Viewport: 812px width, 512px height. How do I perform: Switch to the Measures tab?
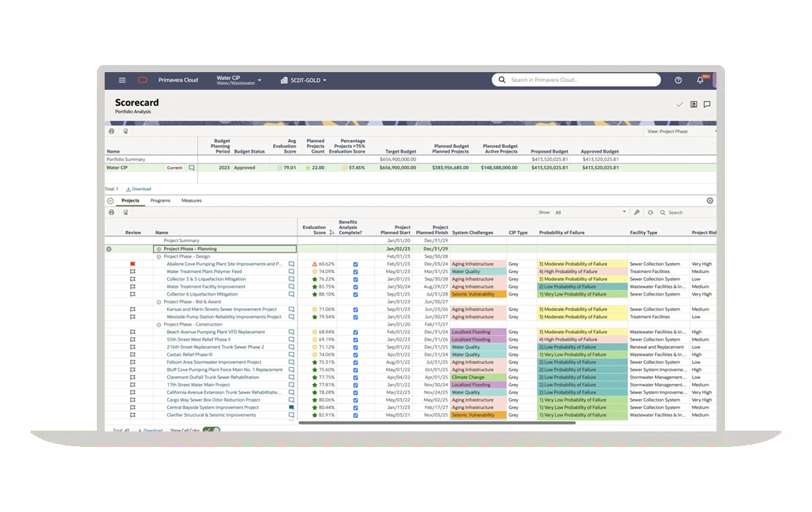tap(192, 201)
